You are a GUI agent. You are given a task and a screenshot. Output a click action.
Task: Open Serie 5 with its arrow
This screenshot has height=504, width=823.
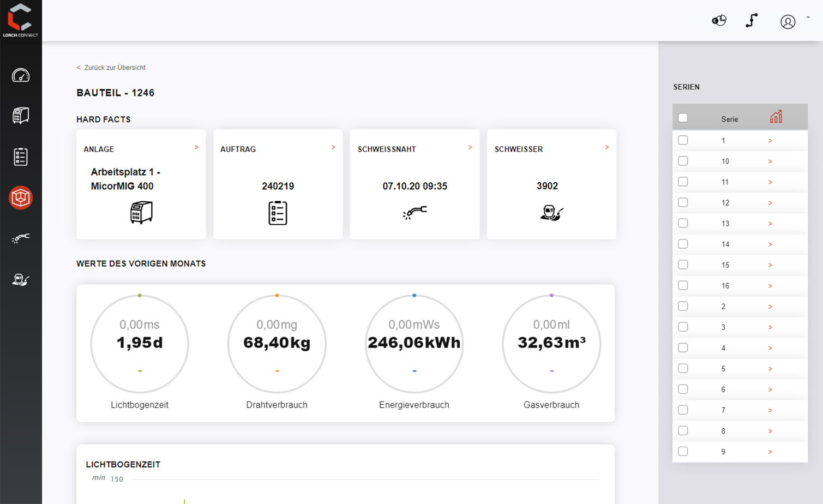[x=770, y=369]
